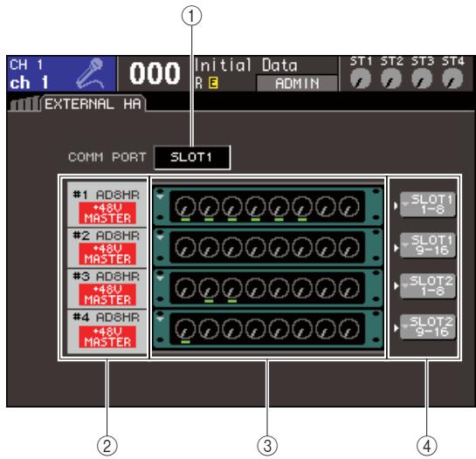Select the #2 AD8HR label
The width and height of the screenshot is (476, 459).
(107, 236)
